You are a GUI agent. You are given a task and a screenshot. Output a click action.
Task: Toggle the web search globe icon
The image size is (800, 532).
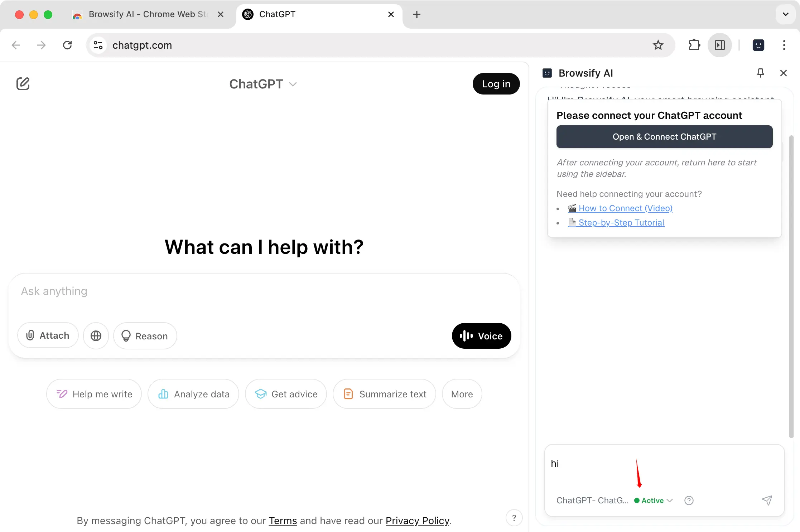[x=96, y=335]
